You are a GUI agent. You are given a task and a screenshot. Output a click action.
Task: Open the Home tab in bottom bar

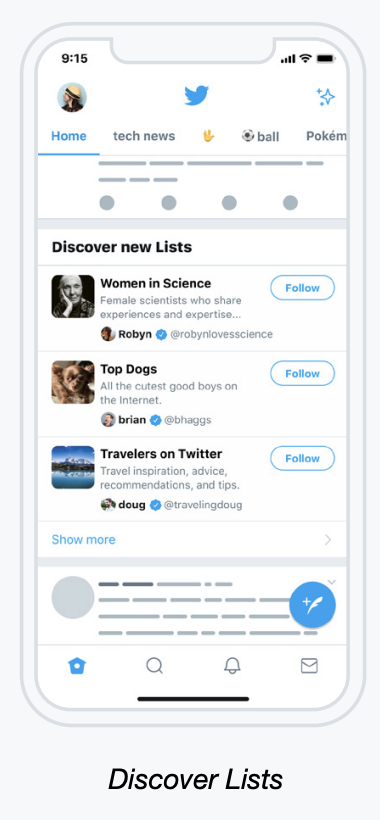point(77,666)
